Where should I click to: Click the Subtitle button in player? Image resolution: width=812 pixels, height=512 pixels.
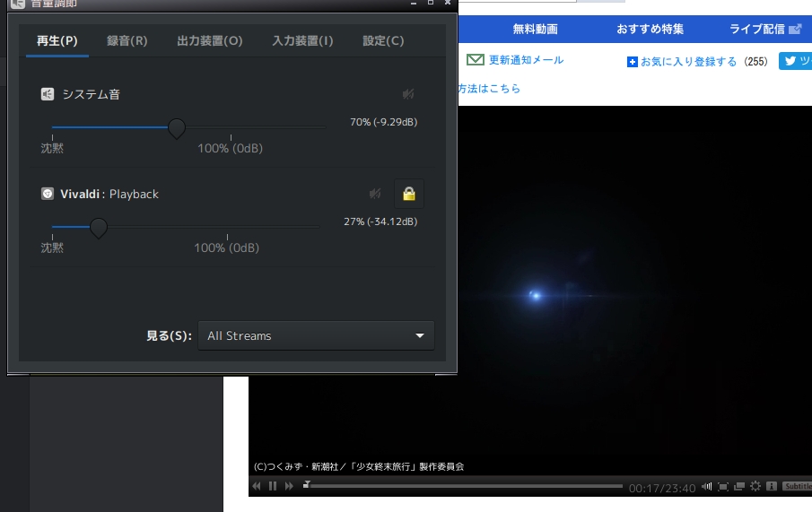pos(797,486)
